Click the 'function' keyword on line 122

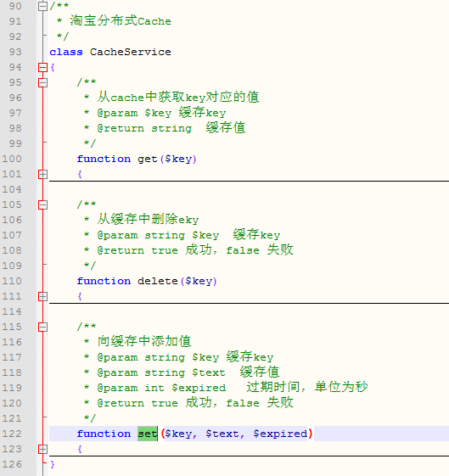click(104, 434)
